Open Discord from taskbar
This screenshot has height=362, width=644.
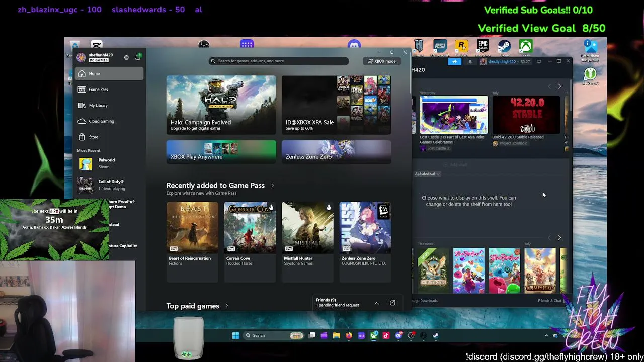coord(398,335)
